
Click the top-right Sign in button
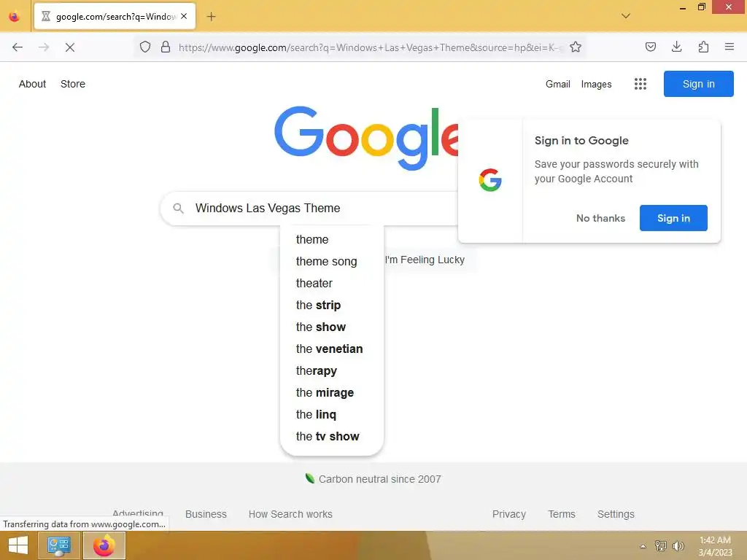698,84
